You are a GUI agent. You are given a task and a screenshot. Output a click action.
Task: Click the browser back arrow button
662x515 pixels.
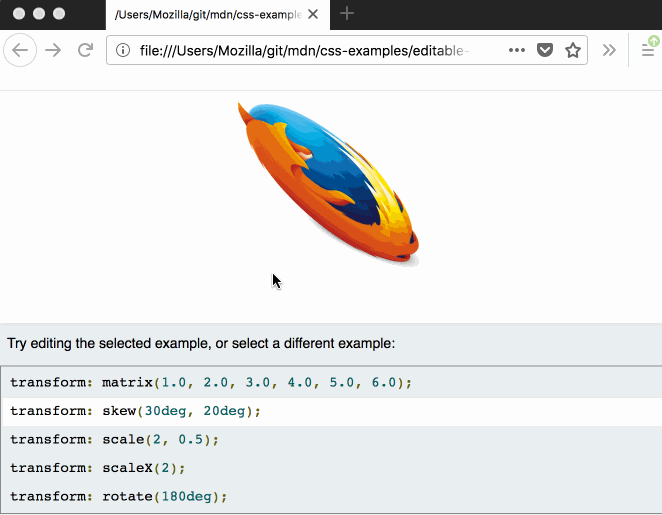(20, 50)
